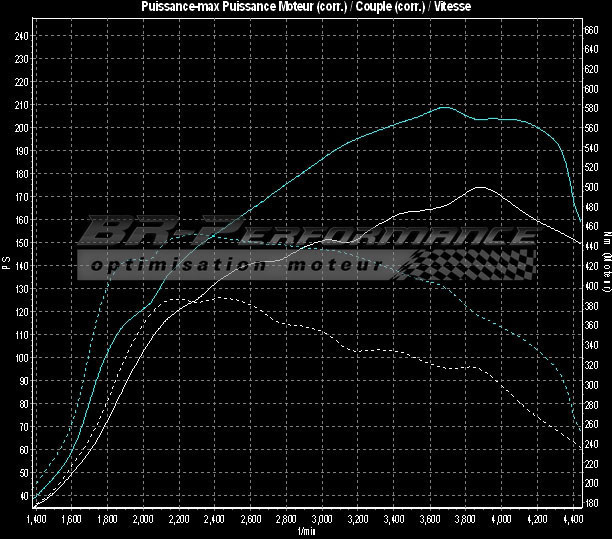Click the "PS" left axis label
612x539 pixels.
[x=6, y=264]
